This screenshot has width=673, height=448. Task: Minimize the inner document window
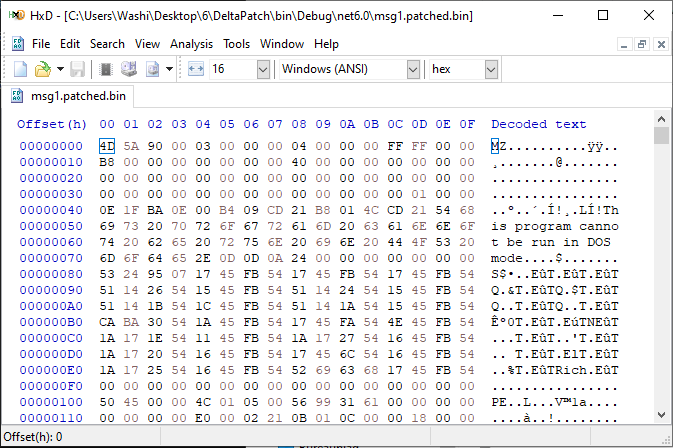[x=624, y=44]
